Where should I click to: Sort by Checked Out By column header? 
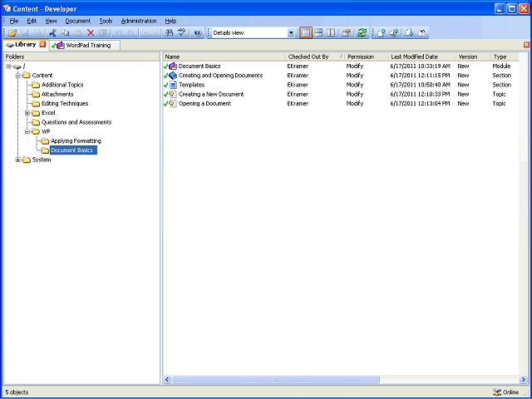315,57
